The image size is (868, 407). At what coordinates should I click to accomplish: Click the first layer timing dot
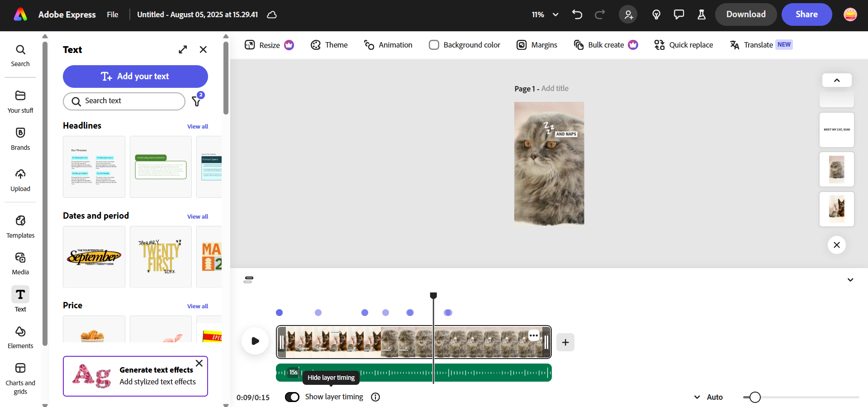click(x=279, y=312)
